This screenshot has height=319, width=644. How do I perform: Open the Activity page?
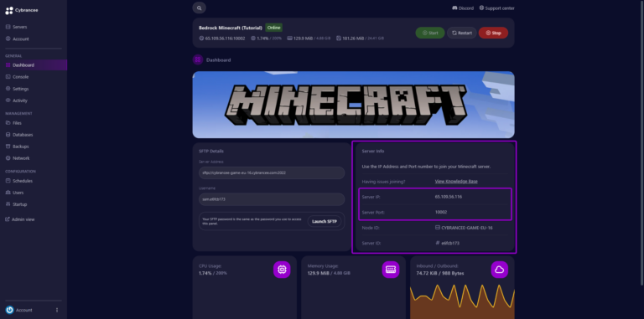tap(20, 100)
